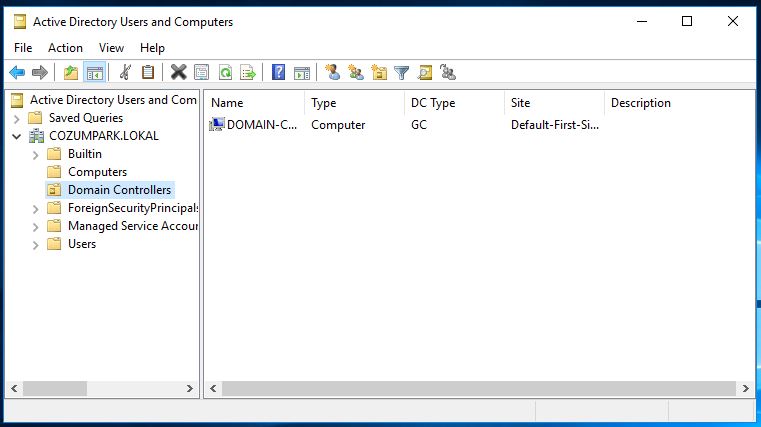Image resolution: width=761 pixels, height=427 pixels.
Task: Open the View menu
Action: [x=111, y=47]
